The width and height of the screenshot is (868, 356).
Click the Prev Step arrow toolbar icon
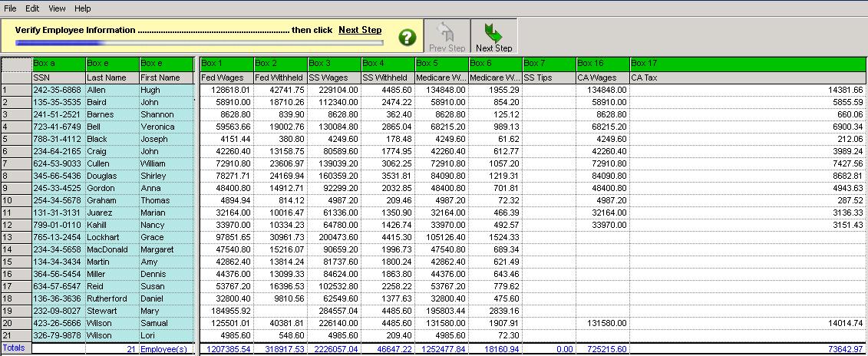pos(447,37)
